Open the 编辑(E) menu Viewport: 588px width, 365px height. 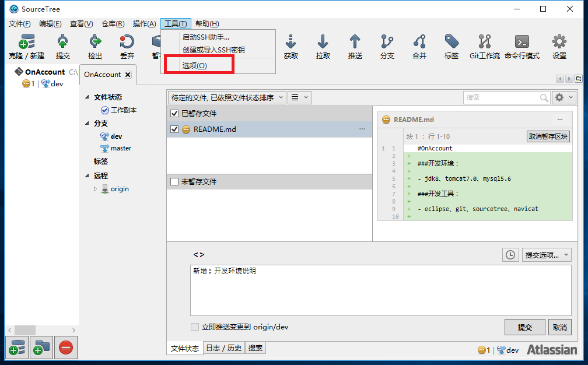50,23
